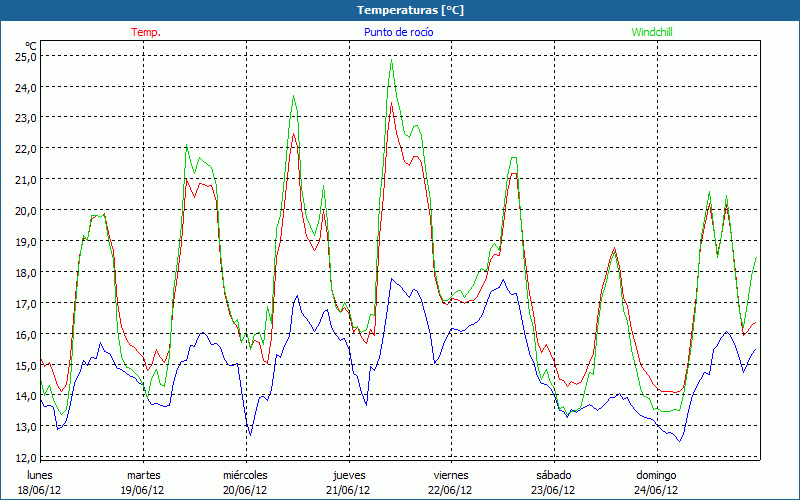The height and width of the screenshot is (500, 800).
Task: Select the domingo day label
Action: click(656, 475)
